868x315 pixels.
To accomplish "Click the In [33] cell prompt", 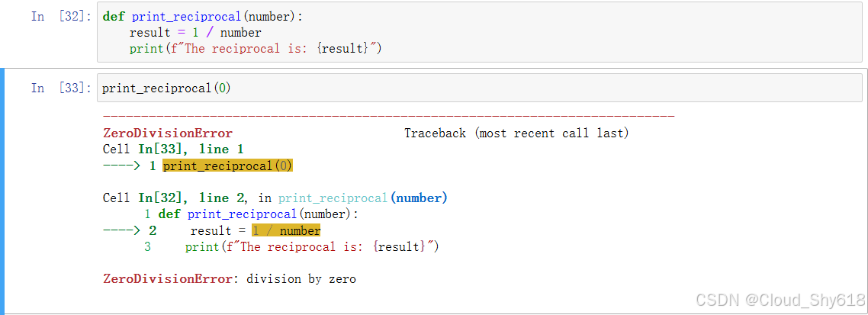I will 61,88.
